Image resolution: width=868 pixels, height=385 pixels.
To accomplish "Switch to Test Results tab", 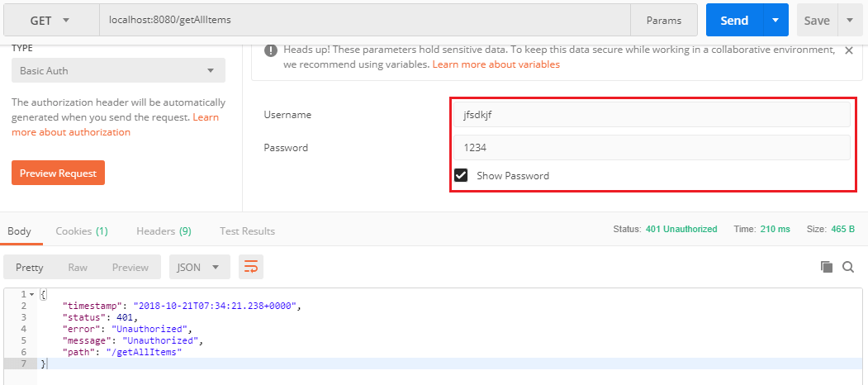I will coord(247,231).
